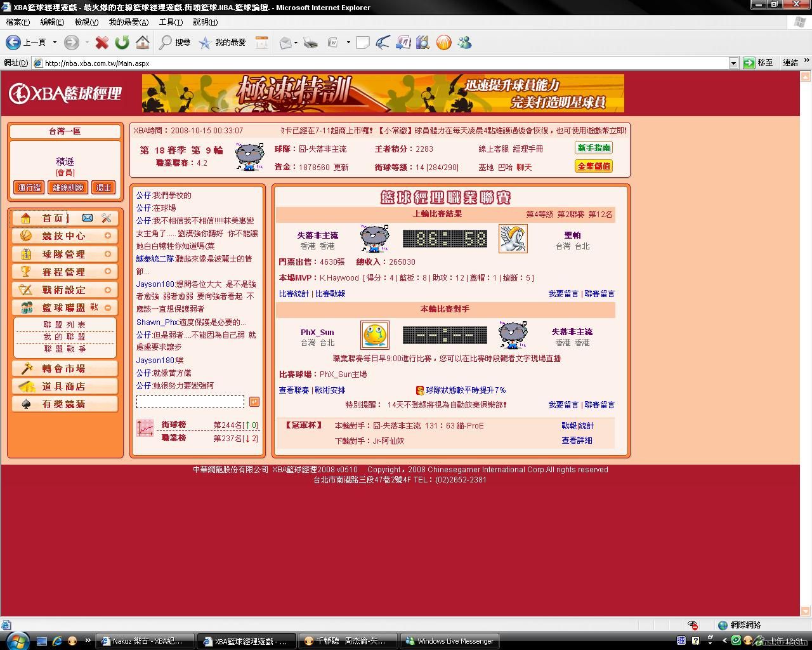This screenshot has width=812, height=650.
Task: Open Windows Live Messenger toolbar icon
Action: [464, 43]
